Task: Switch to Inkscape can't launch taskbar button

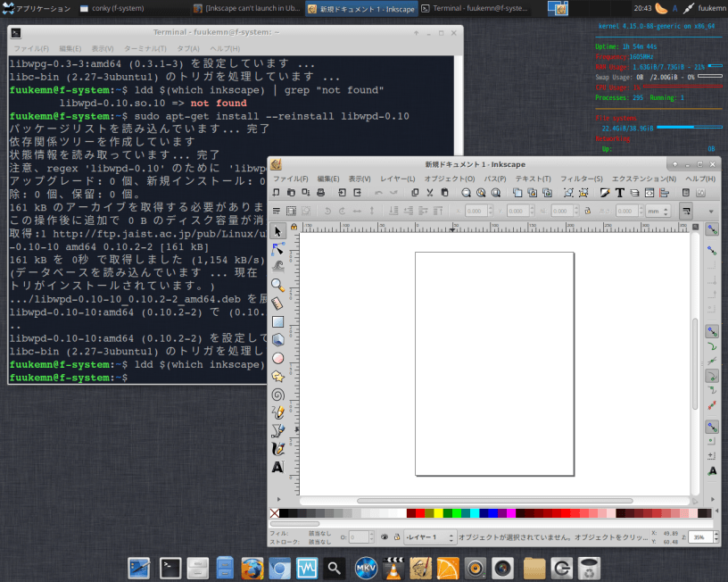Action: (247, 8)
